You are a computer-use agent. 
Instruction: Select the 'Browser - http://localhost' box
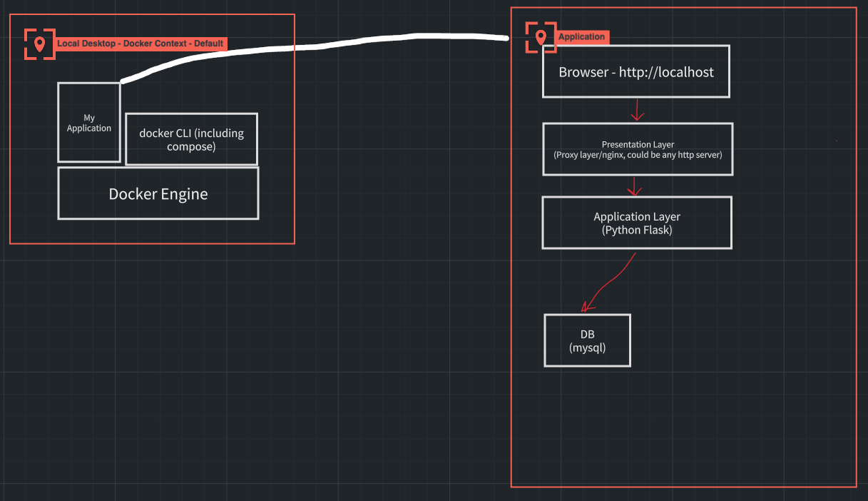636,71
